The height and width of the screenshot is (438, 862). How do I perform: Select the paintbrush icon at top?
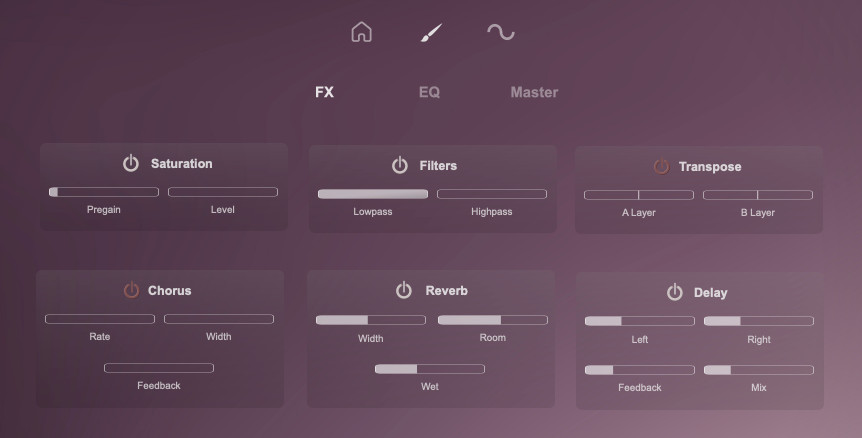click(x=430, y=33)
